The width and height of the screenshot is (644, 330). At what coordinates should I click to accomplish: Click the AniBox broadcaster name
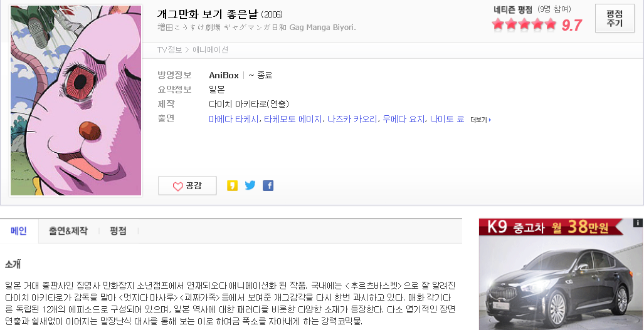coord(224,75)
